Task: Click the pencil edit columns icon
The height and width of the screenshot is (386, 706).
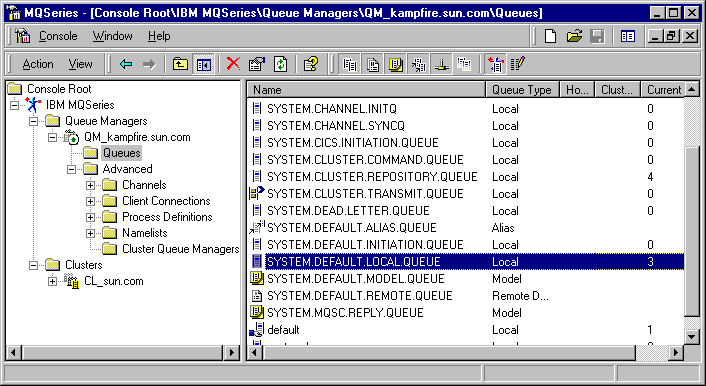Action: [518, 64]
